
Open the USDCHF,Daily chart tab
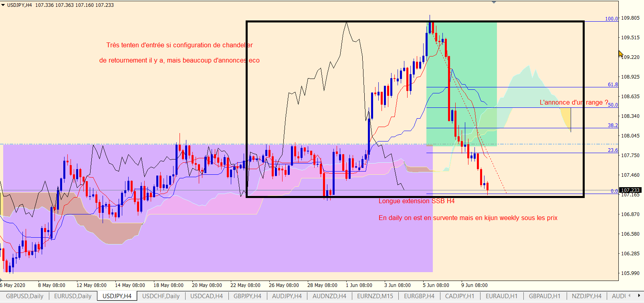[161, 296]
